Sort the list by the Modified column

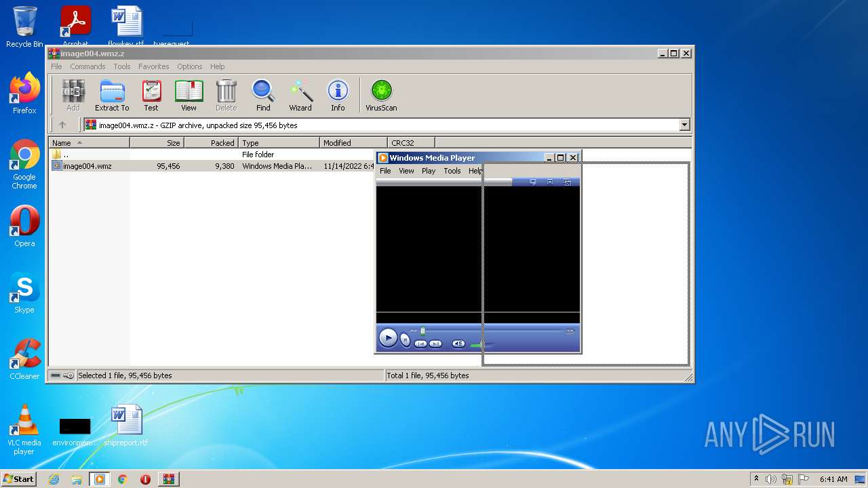(x=353, y=143)
